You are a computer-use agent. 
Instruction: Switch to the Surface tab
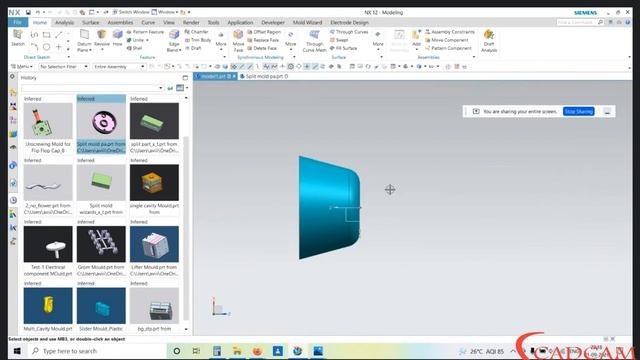pyautogui.click(x=91, y=22)
